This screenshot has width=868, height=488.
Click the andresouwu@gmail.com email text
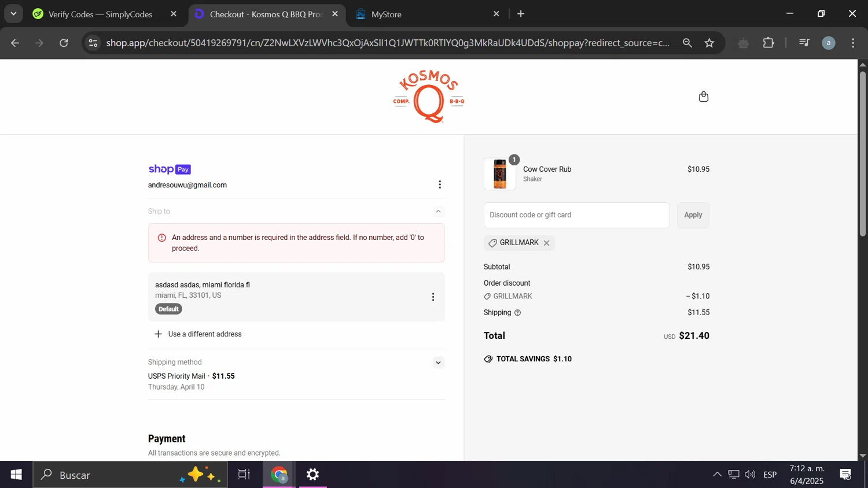click(x=187, y=186)
